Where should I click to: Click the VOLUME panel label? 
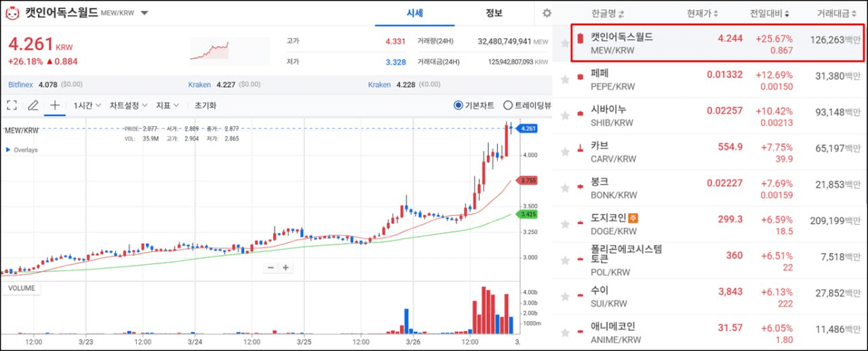pyautogui.click(x=21, y=288)
